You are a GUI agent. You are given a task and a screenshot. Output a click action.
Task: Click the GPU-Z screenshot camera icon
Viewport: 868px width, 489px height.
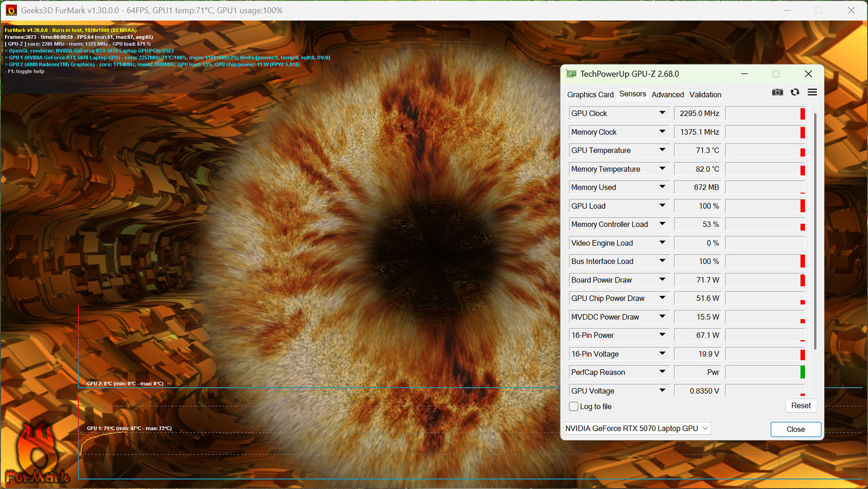coord(777,92)
